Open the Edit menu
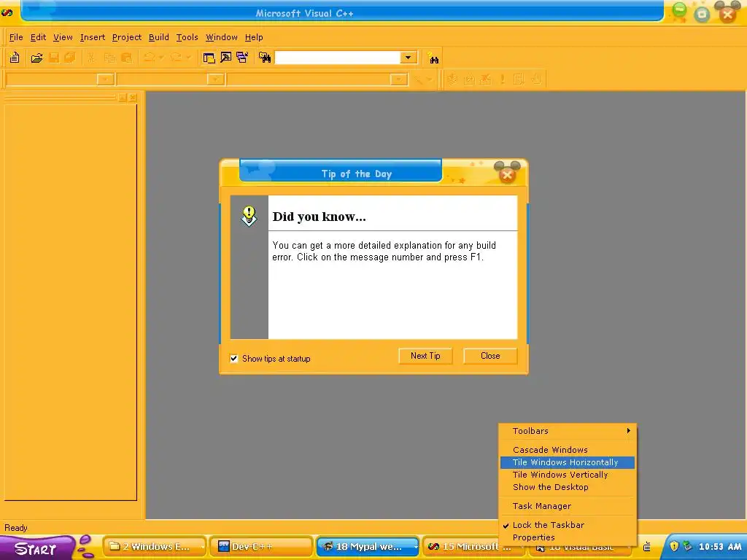Viewport: 747px width, 560px height. pyautogui.click(x=38, y=37)
